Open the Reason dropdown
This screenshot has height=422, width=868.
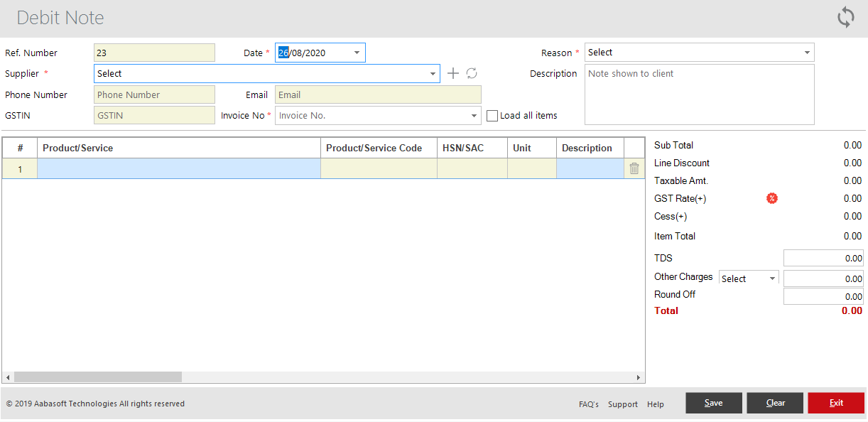(x=806, y=52)
